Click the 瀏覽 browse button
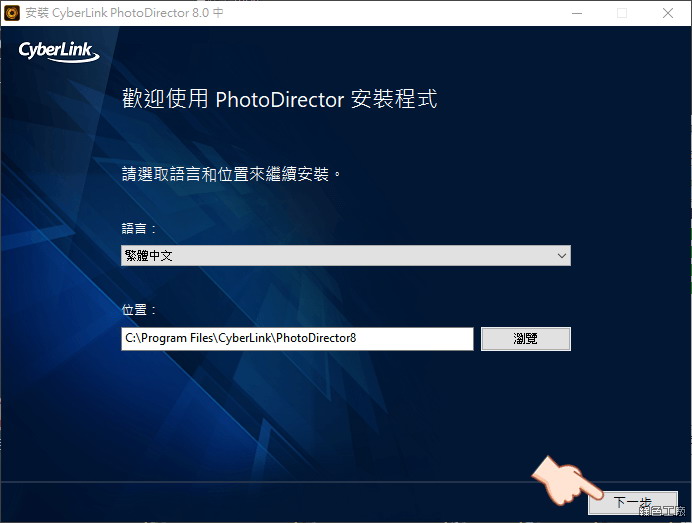The height and width of the screenshot is (523, 692). coord(526,339)
